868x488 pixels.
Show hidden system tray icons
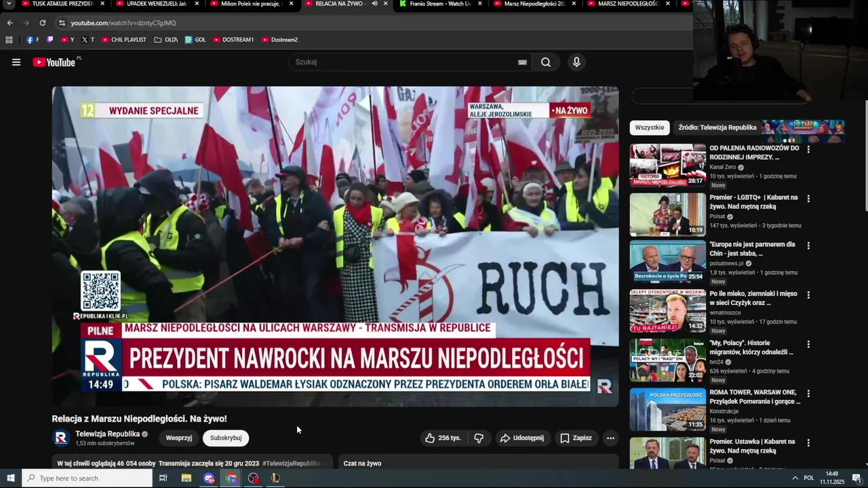pos(795,478)
